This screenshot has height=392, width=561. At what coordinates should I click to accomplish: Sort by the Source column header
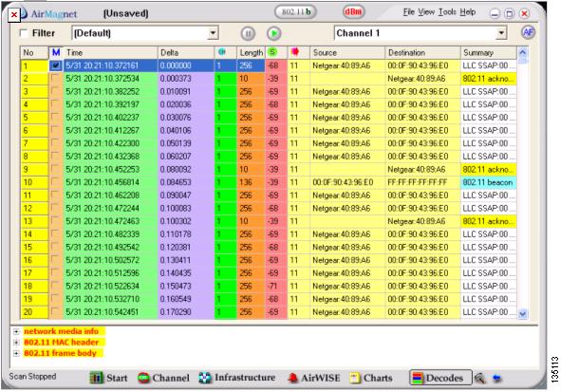coord(347,52)
